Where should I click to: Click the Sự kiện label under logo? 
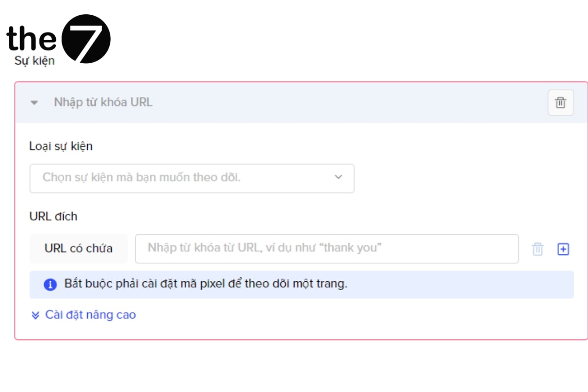(35, 61)
